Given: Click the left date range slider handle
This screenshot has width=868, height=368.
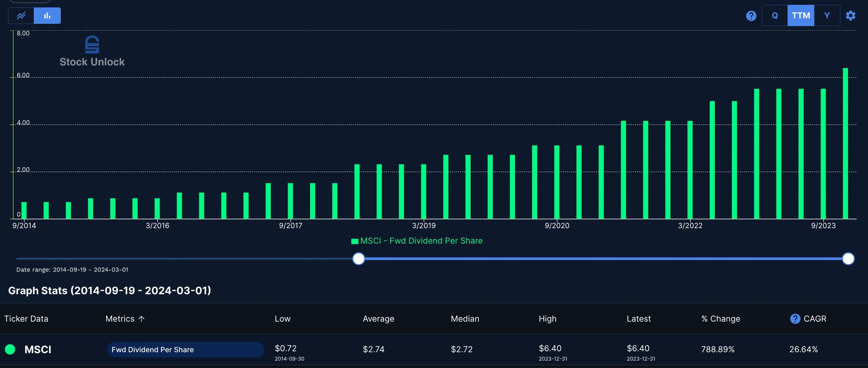Looking at the screenshot, I should (x=359, y=259).
